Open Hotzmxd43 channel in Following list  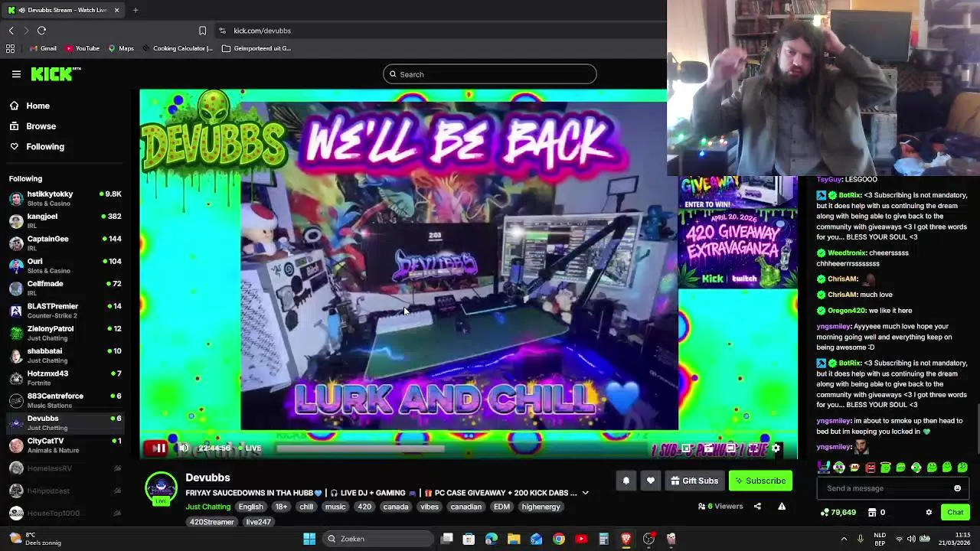pyautogui.click(x=65, y=378)
